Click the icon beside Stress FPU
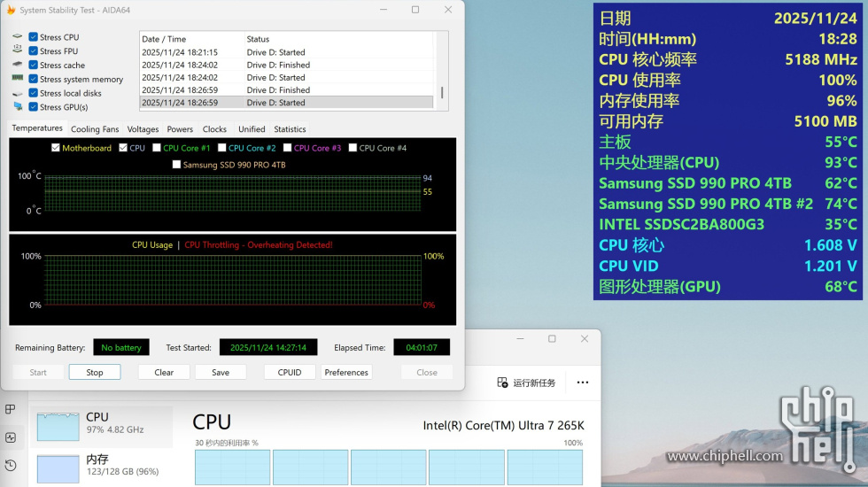 coord(18,50)
